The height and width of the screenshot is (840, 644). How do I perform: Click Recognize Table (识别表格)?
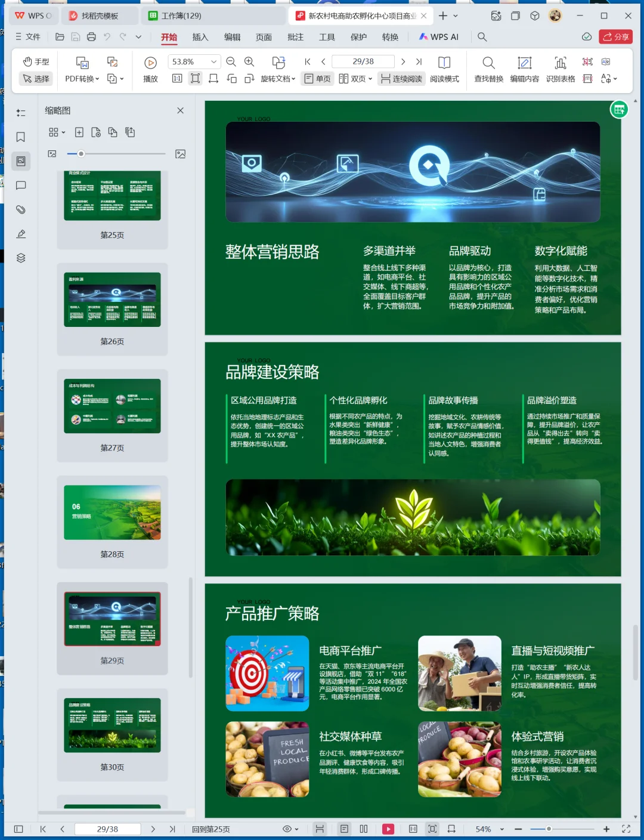561,70
